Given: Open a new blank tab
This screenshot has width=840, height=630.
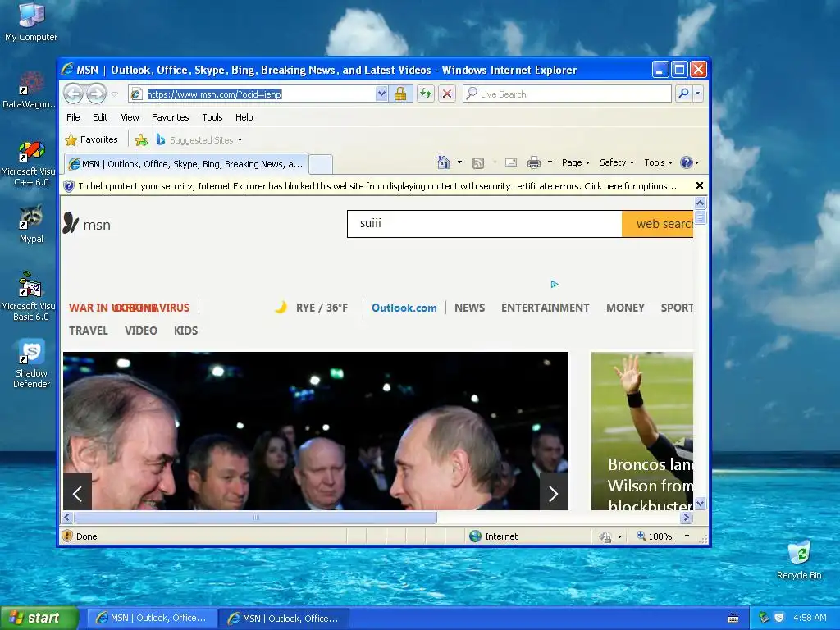Looking at the screenshot, I should [321, 164].
